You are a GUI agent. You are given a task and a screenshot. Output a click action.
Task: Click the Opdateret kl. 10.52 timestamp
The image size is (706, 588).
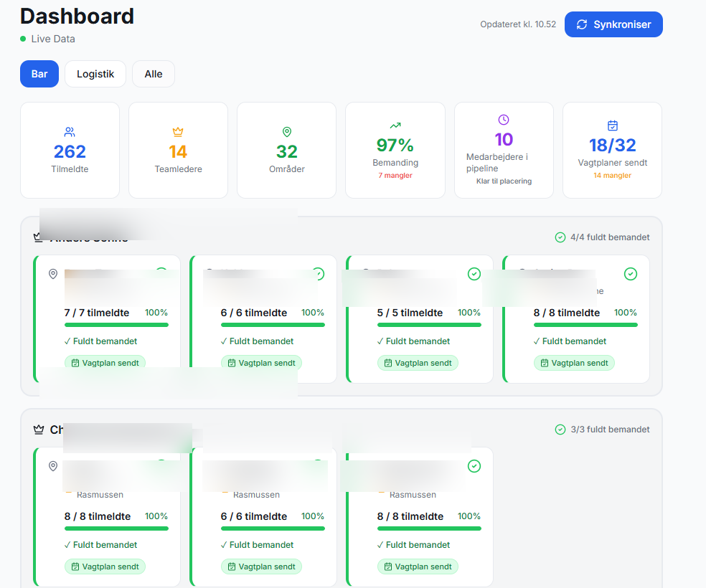pos(518,24)
